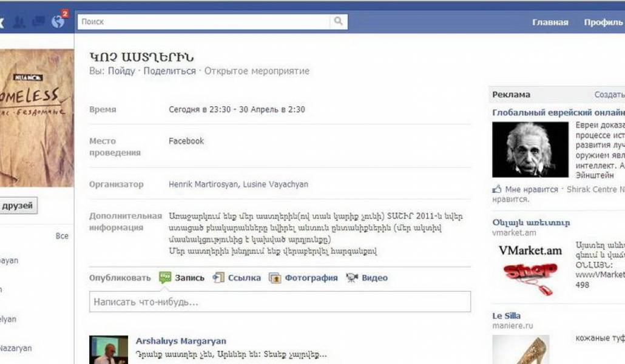Click into the Поиск search field
Image resolution: width=625 pixels, height=364 pixels.
(204, 21)
